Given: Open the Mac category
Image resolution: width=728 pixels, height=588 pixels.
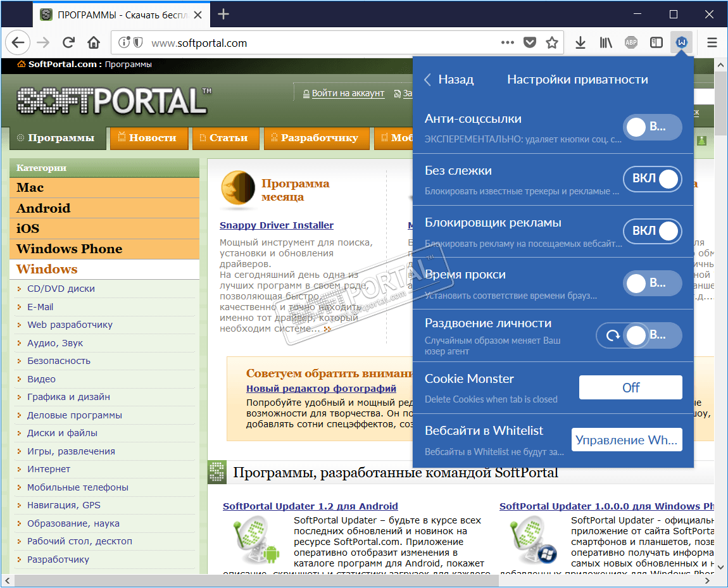Looking at the screenshot, I should click(x=104, y=187).
